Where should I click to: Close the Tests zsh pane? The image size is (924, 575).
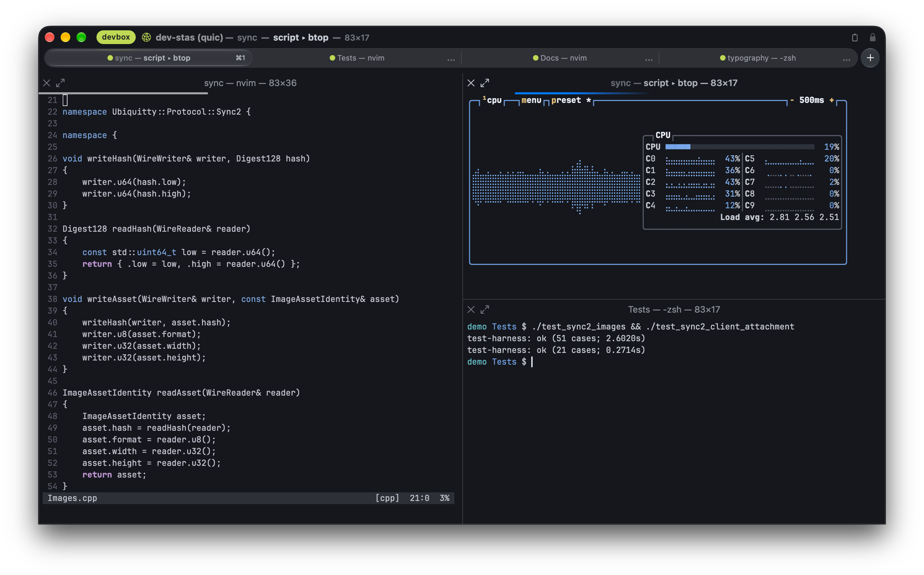click(x=471, y=310)
